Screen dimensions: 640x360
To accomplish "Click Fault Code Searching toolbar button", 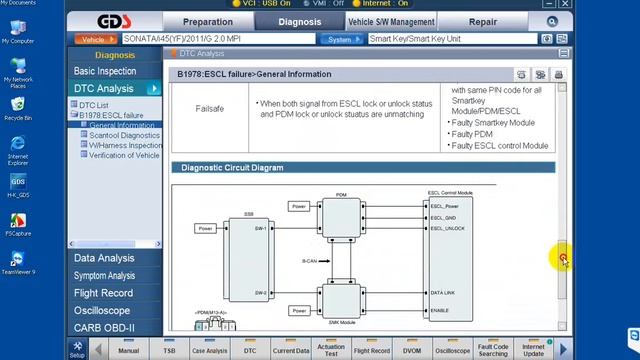I will pyautogui.click(x=493, y=349).
